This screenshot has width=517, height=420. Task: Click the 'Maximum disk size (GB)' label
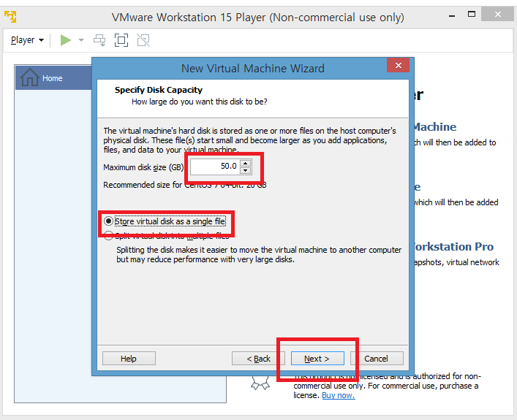click(x=143, y=167)
